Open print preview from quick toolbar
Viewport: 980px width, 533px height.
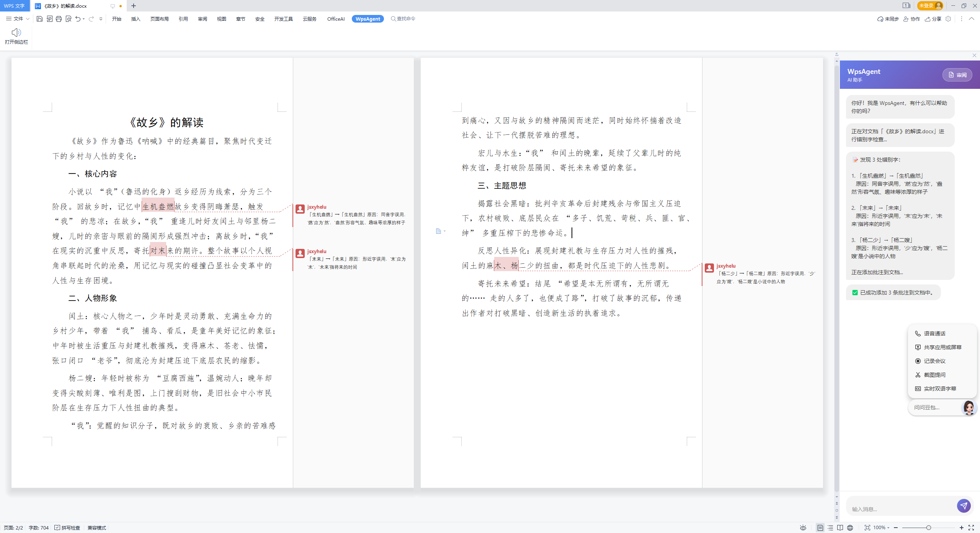[69, 19]
